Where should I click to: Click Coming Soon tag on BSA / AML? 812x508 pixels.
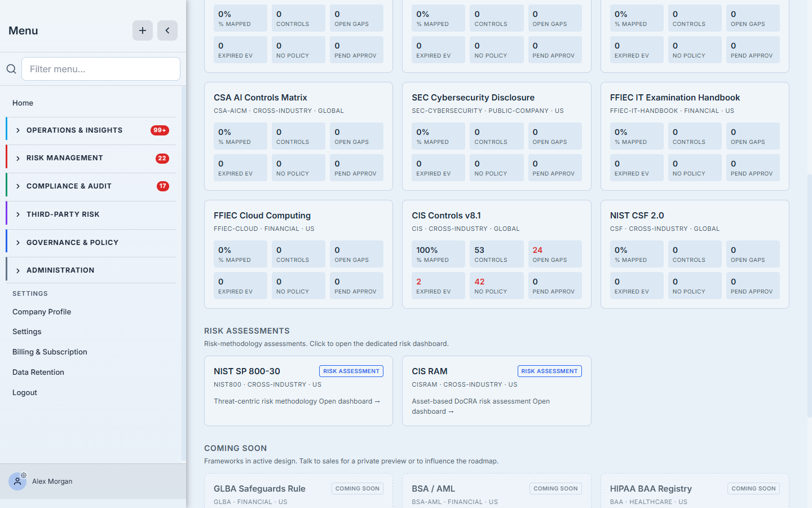pyautogui.click(x=555, y=488)
